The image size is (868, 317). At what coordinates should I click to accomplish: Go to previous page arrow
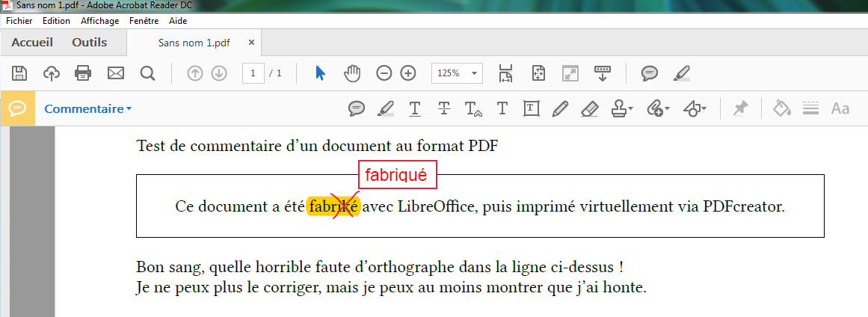point(195,73)
